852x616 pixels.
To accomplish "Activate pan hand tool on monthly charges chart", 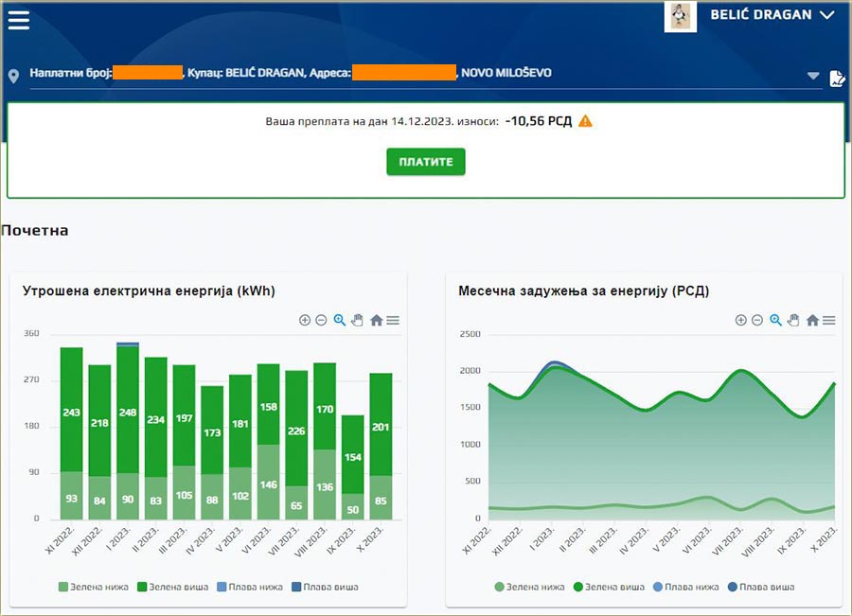I will coord(793,321).
